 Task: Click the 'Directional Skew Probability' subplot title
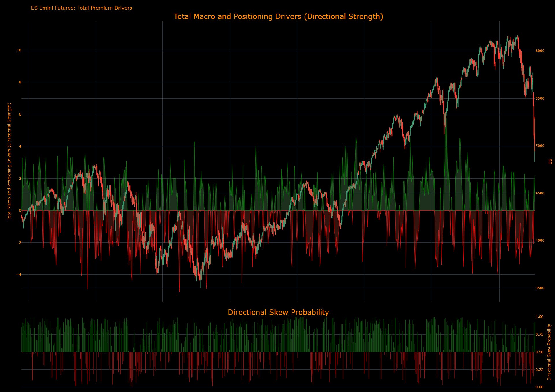(278, 312)
